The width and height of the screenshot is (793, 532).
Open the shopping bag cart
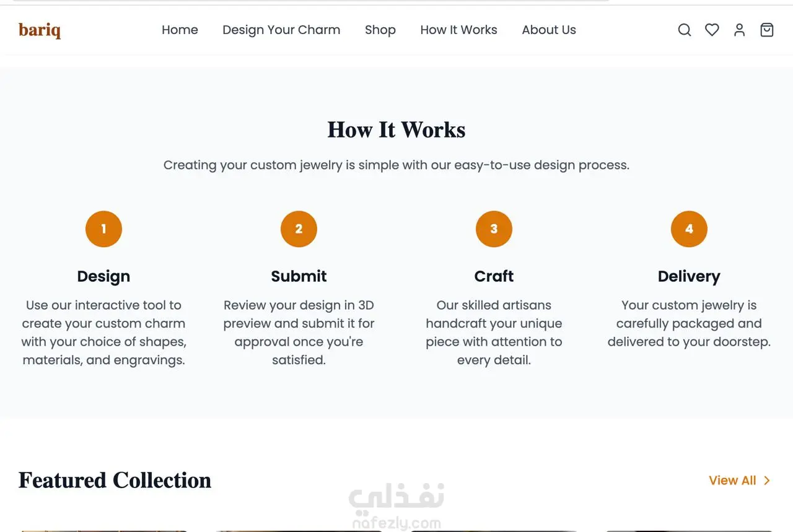(x=767, y=30)
